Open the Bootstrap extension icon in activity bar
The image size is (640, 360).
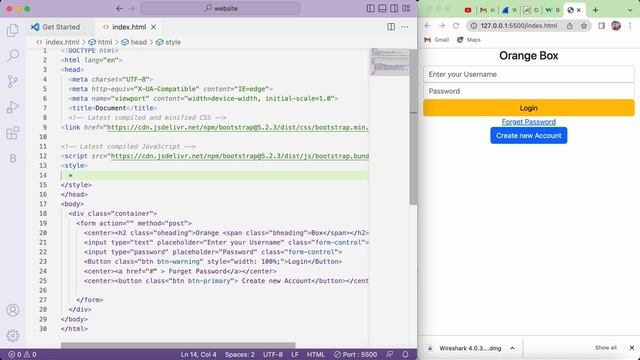13,158
